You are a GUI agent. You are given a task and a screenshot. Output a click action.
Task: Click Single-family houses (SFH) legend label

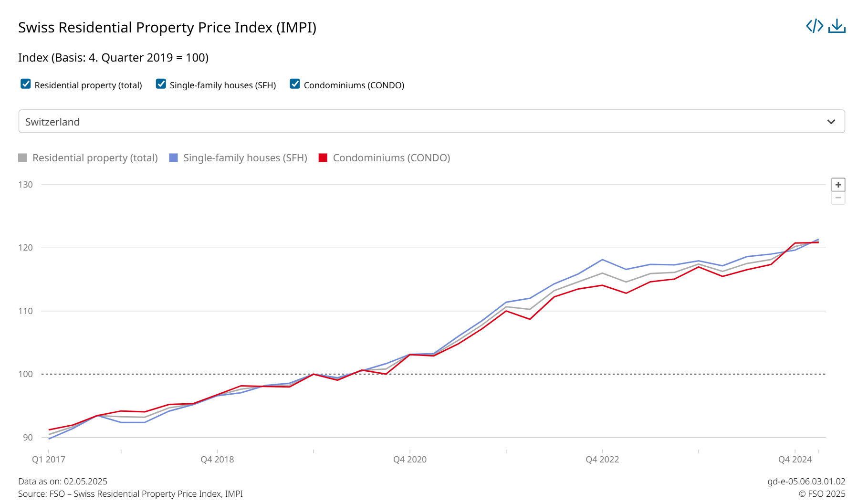[245, 158]
